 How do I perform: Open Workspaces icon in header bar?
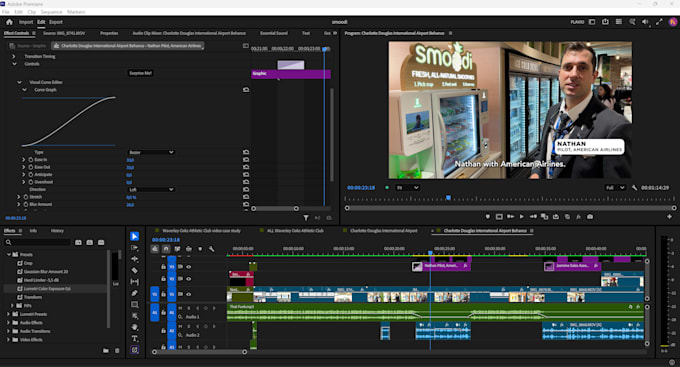592,22
